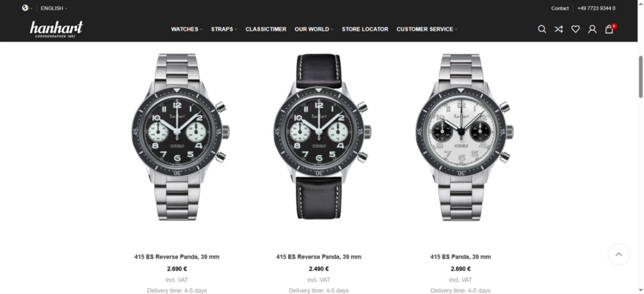Open the OUR WORLD menu
Viewport: 644px width, 294px height.
click(314, 29)
